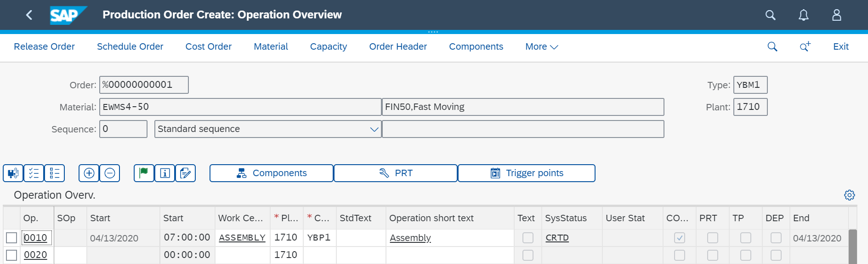Click the FIN50,Fast Moving description field
Image resolution: width=868 pixels, height=264 pixels.
pyautogui.click(x=523, y=107)
